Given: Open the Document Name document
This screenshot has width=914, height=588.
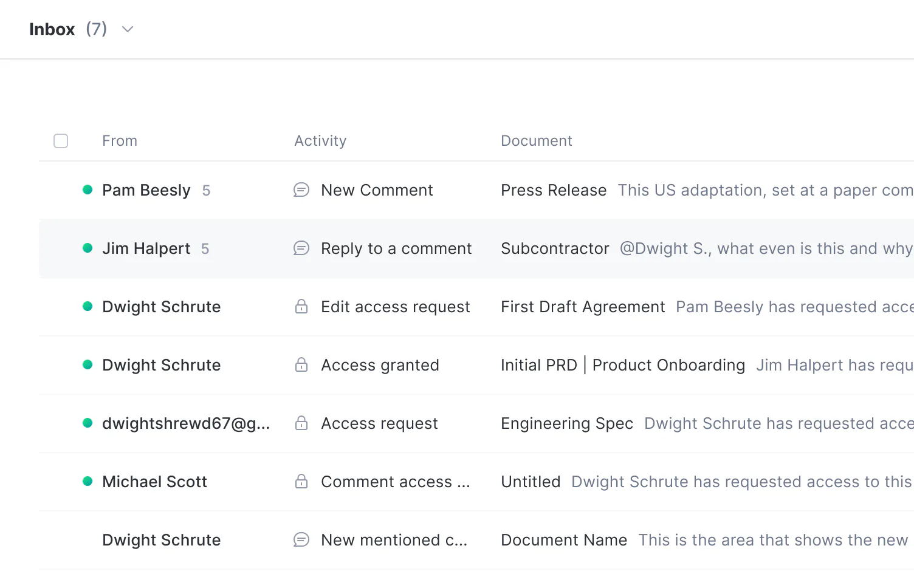Looking at the screenshot, I should pos(564,540).
